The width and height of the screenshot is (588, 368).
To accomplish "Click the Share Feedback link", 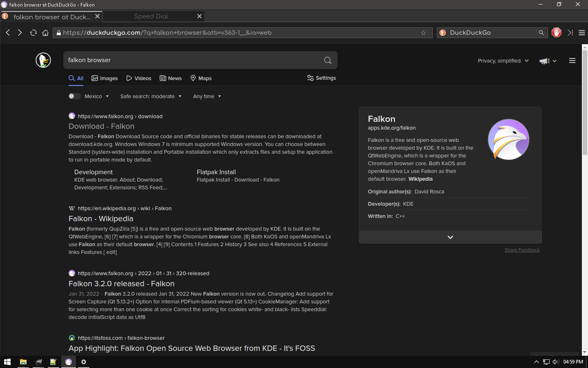I will [x=522, y=250].
